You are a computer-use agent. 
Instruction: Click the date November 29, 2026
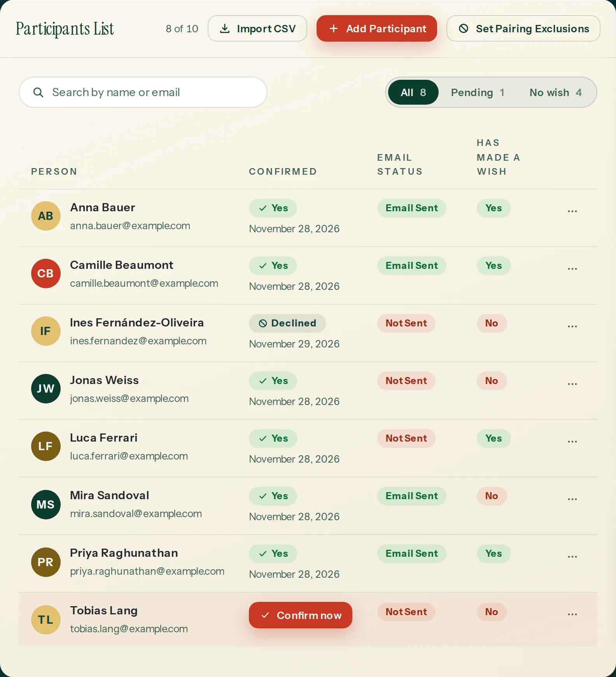pos(294,344)
